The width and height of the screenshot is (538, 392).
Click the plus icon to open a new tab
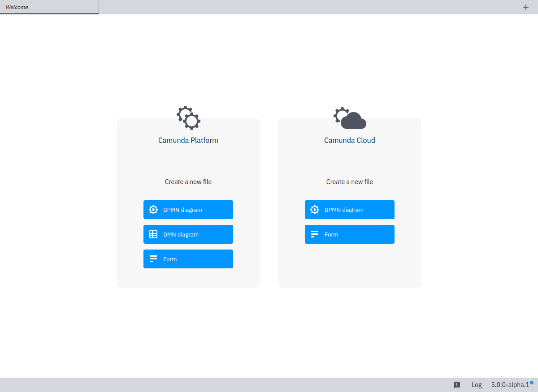[525, 7]
